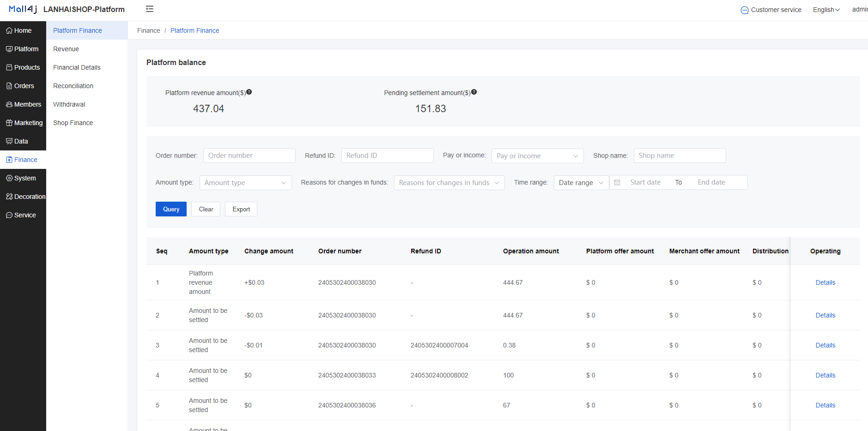This screenshot has width=868, height=431.
Task: Open Details for row 4
Action: tap(826, 375)
